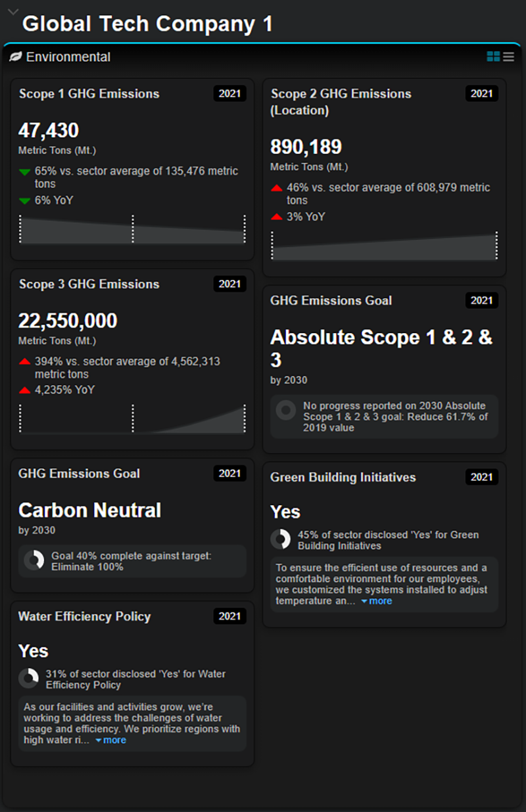Open the Scope 2 GHG Emissions (Location) title
Screen dimensions: 526x812
point(341,102)
